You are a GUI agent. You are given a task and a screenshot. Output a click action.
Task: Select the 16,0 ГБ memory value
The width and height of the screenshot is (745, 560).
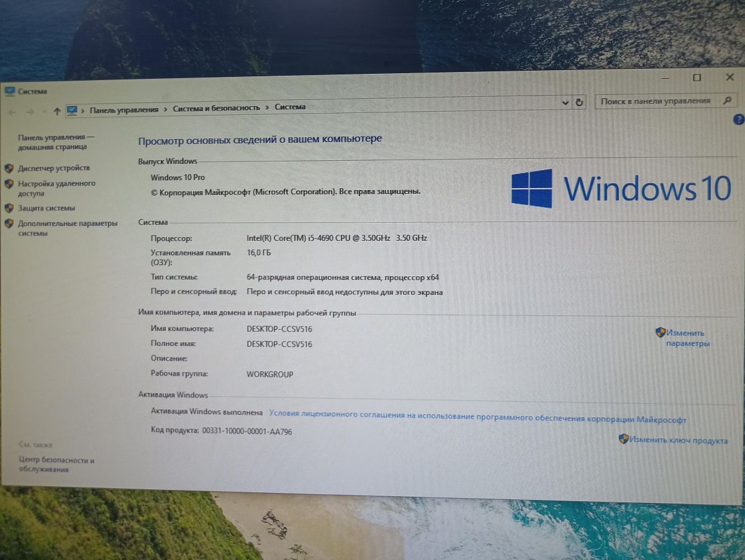[259, 253]
